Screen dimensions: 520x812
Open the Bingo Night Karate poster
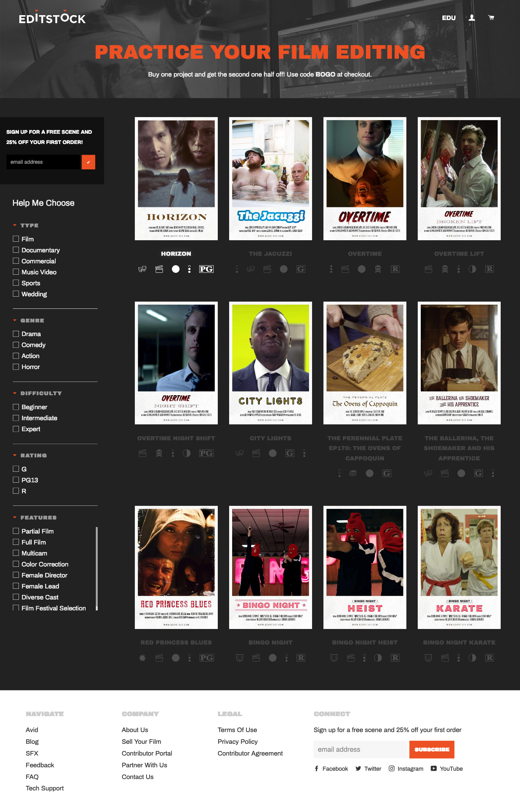point(459,567)
